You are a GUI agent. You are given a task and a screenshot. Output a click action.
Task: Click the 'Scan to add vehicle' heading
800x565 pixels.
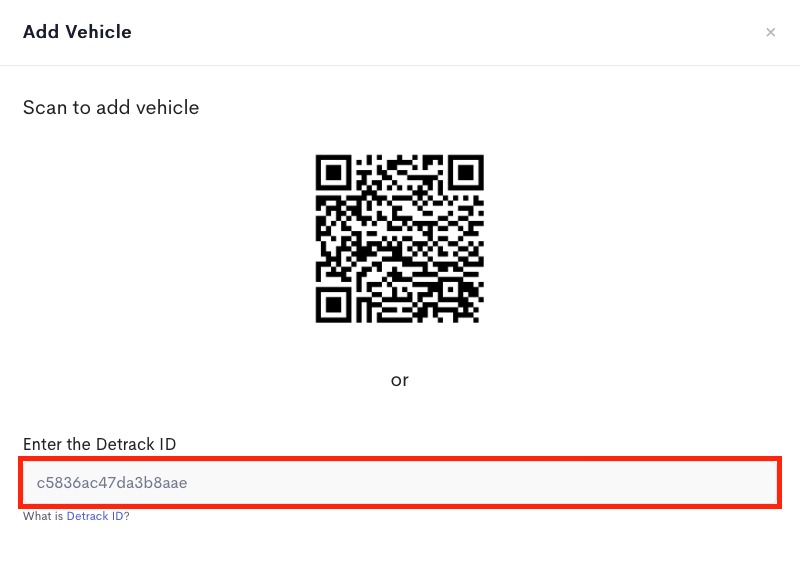point(111,108)
